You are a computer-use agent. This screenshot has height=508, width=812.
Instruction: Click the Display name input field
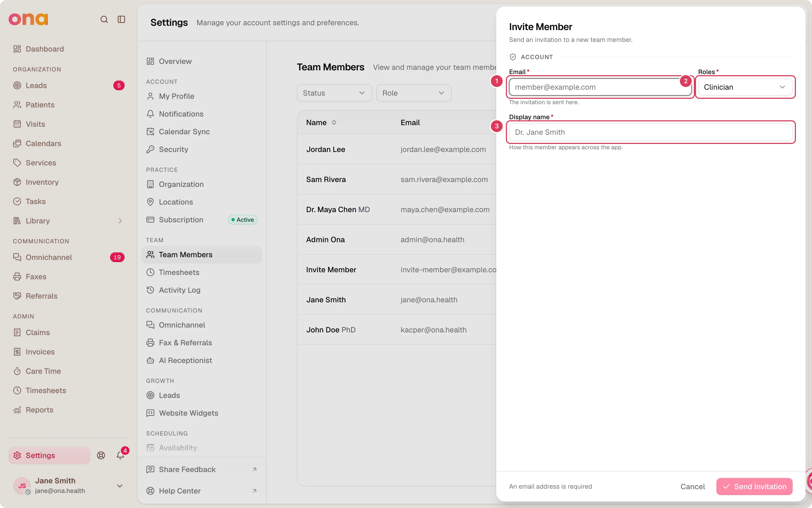click(650, 132)
